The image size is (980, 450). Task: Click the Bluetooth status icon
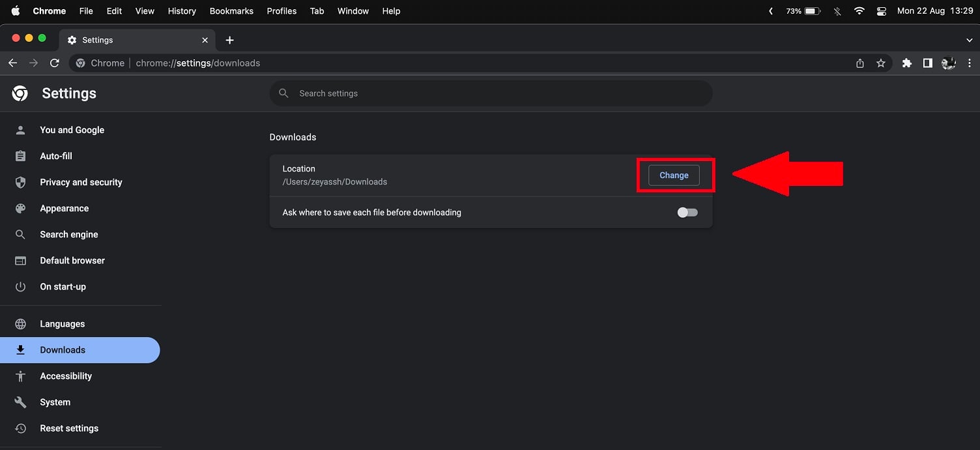pyautogui.click(x=837, y=11)
